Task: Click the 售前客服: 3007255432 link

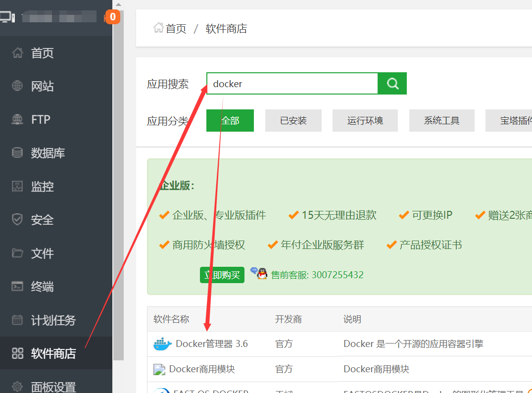Action: [317, 275]
